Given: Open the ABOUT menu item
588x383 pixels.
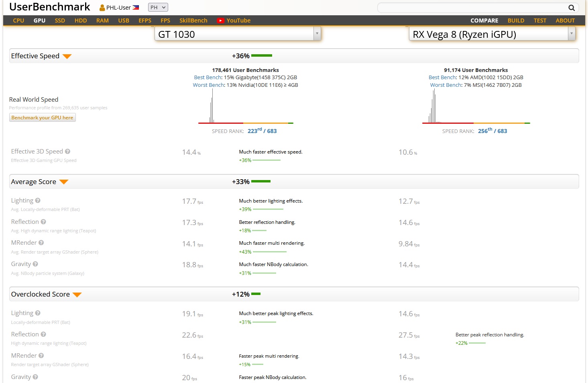Looking at the screenshot, I should (x=565, y=20).
